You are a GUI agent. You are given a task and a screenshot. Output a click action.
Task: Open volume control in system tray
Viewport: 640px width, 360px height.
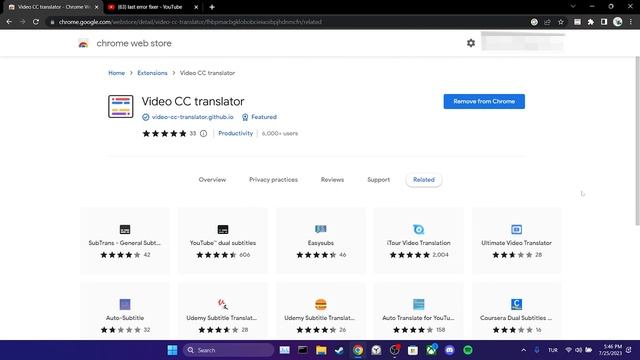(578, 350)
